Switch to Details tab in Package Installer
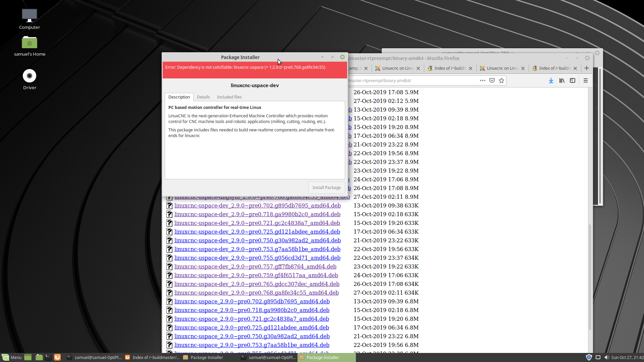Screen dimensions: 644x362 (x=203, y=97)
